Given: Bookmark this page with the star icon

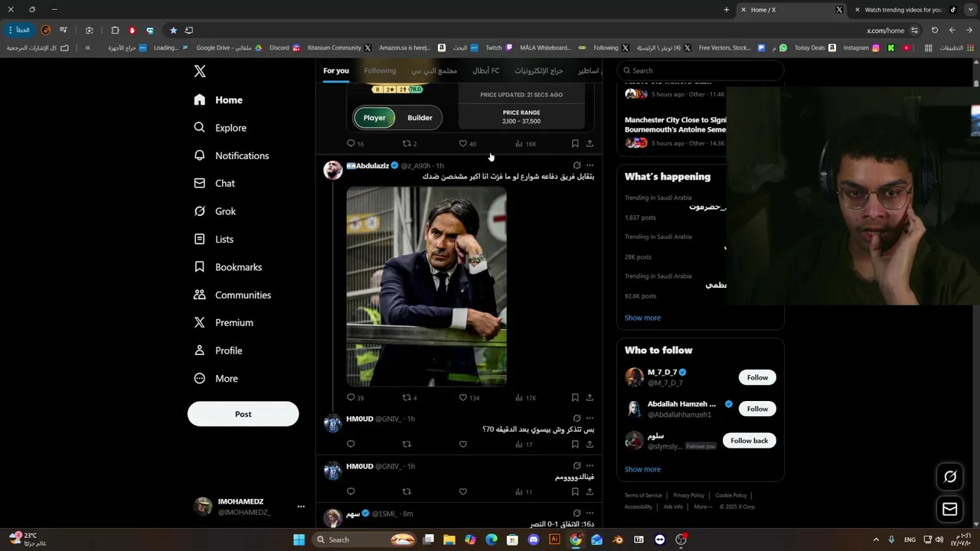Looking at the screenshot, I should [x=173, y=31].
